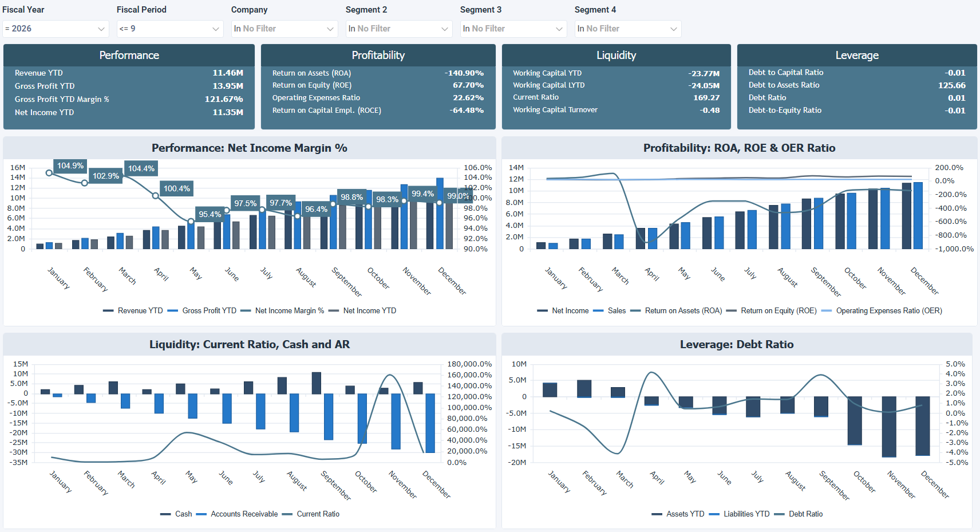Open the Fiscal Year dropdown showing 2026
The width and height of the screenshot is (980, 532).
[x=56, y=29]
